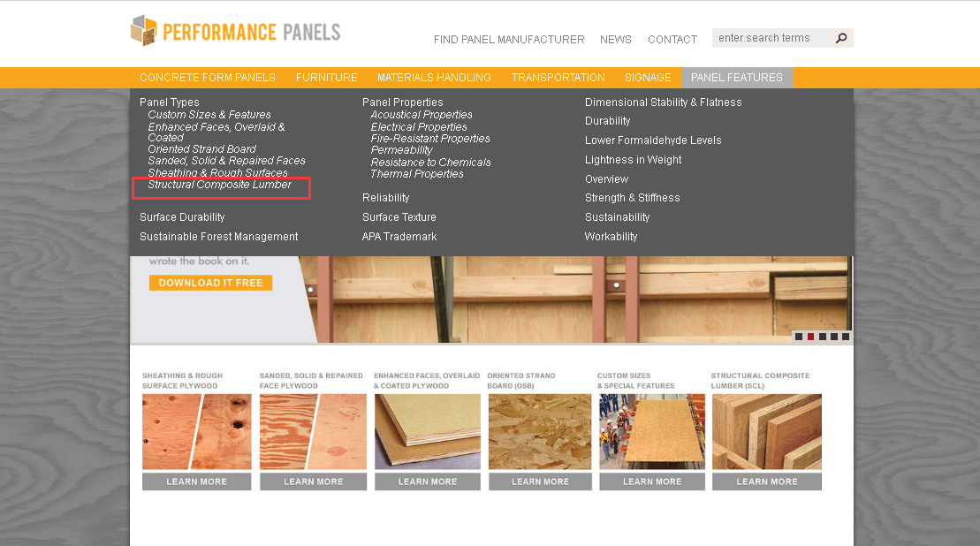Viewport: 980px width, 546px height.
Task: Go to Sustainable Forest Management page
Action: 219,236
